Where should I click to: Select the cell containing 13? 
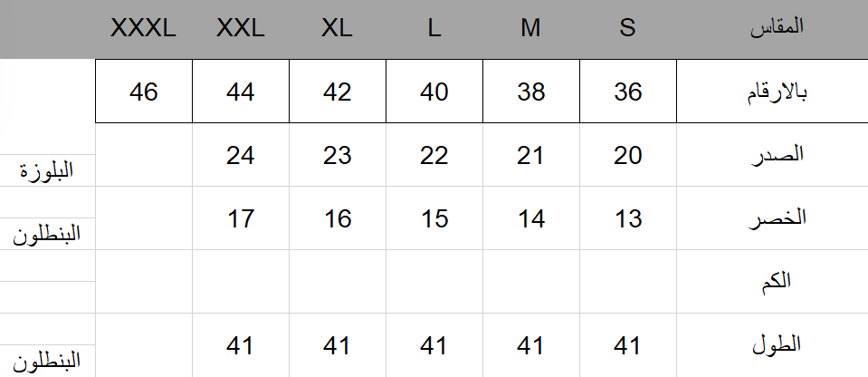[627, 218]
